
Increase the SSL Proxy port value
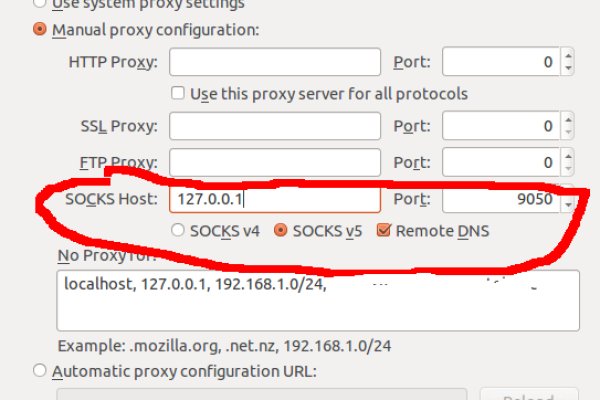568,120
